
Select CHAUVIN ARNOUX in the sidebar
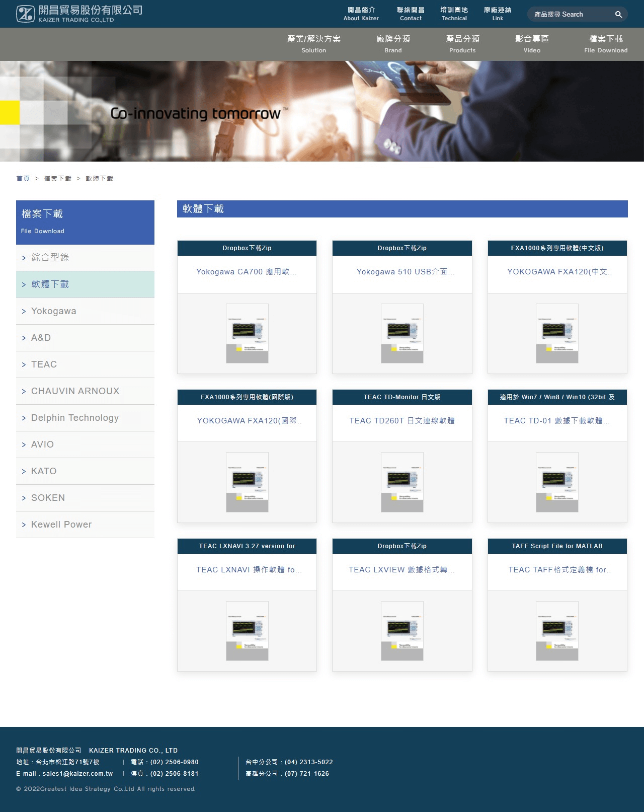point(85,391)
